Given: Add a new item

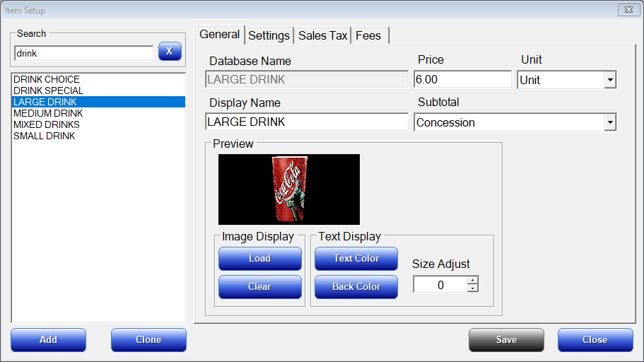Looking at the screenshot, I should 49,340.
